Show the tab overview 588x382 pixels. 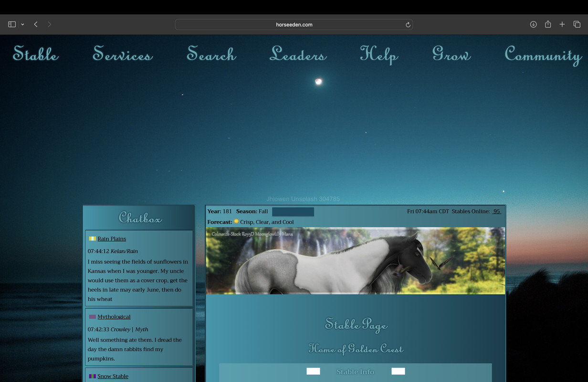577,24
